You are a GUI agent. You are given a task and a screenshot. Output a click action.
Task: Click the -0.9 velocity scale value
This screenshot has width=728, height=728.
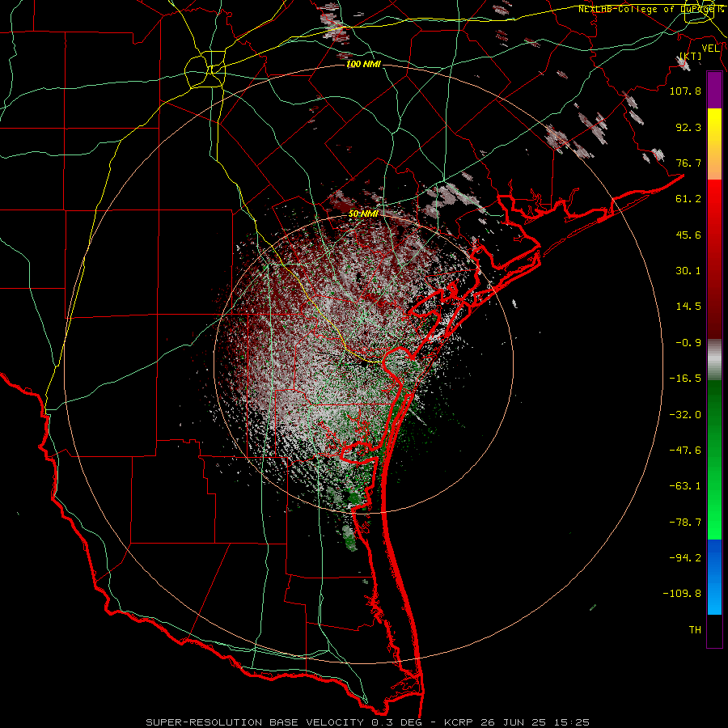pos(688,343)
